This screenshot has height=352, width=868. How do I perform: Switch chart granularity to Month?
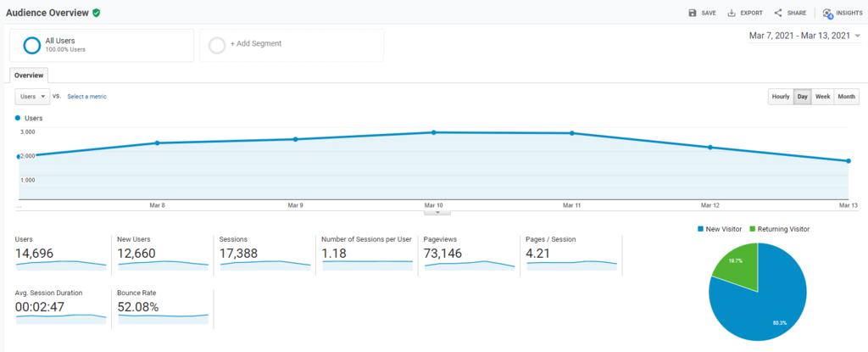coord(846,97)
